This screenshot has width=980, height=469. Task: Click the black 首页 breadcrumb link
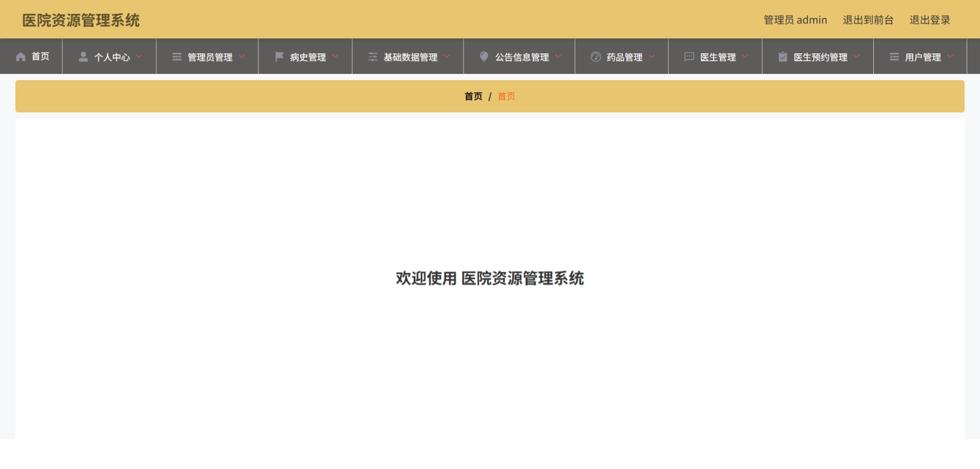pyautogui.click(x=474, y=97)
